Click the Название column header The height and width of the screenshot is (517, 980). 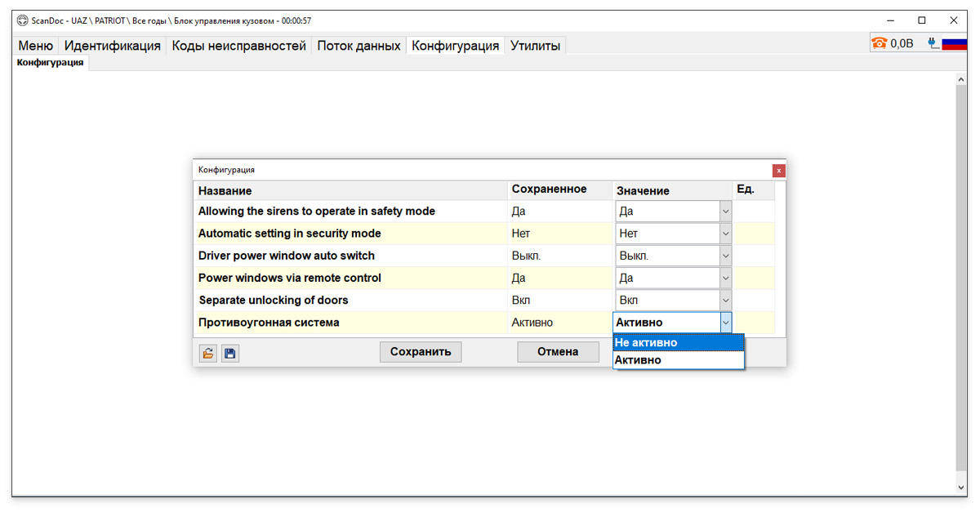tap(351, 190)
